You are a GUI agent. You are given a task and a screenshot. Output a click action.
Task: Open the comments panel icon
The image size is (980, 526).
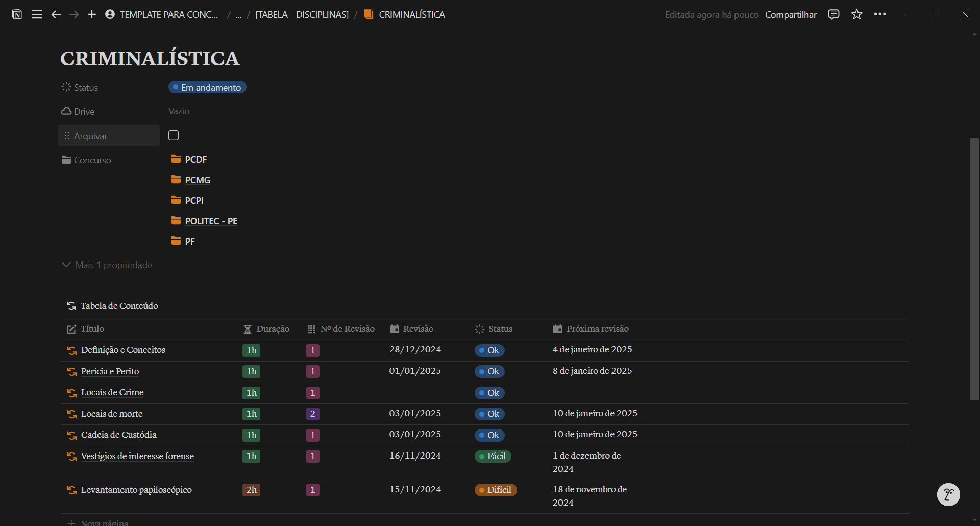tap(834, 14)
